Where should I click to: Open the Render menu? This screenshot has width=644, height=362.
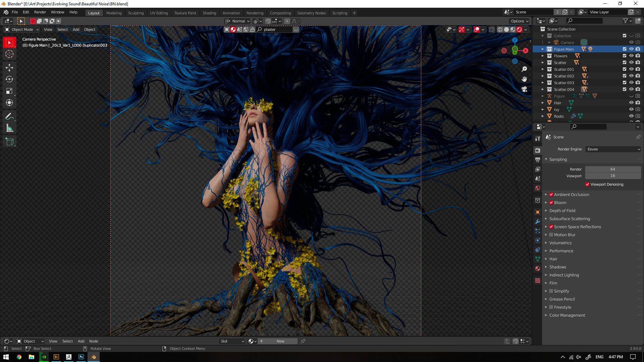coord(40,12)
